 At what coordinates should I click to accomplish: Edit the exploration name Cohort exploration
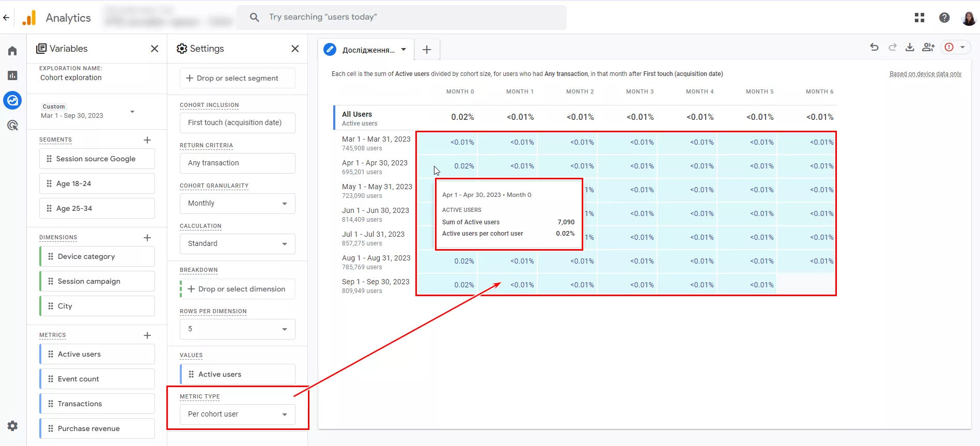tap(71, 78)
